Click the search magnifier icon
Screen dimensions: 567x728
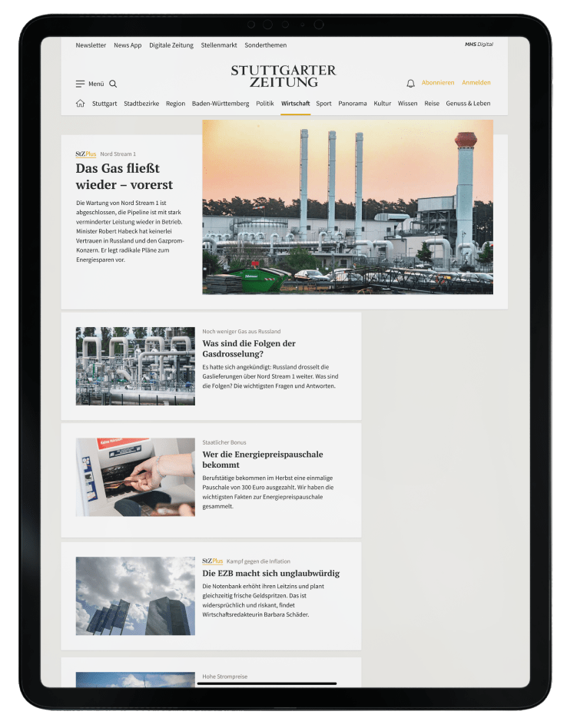113,84
